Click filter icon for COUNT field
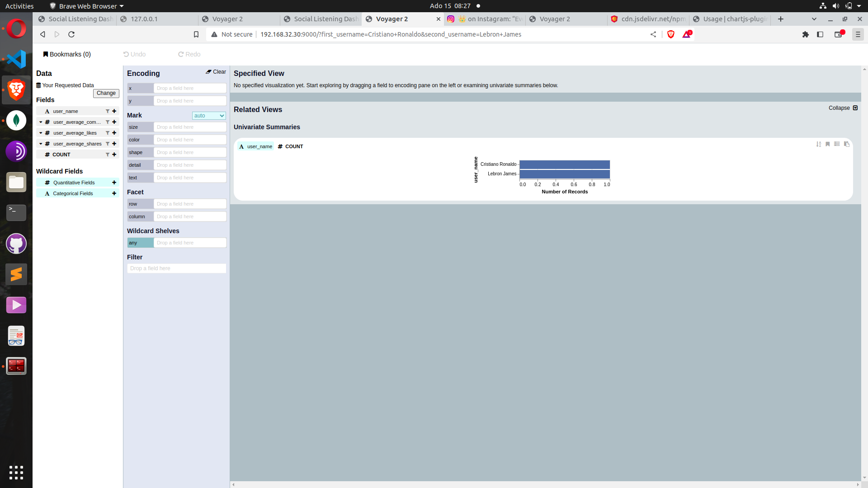This screenshot has width=868, height=488. [x=108, y=155]
